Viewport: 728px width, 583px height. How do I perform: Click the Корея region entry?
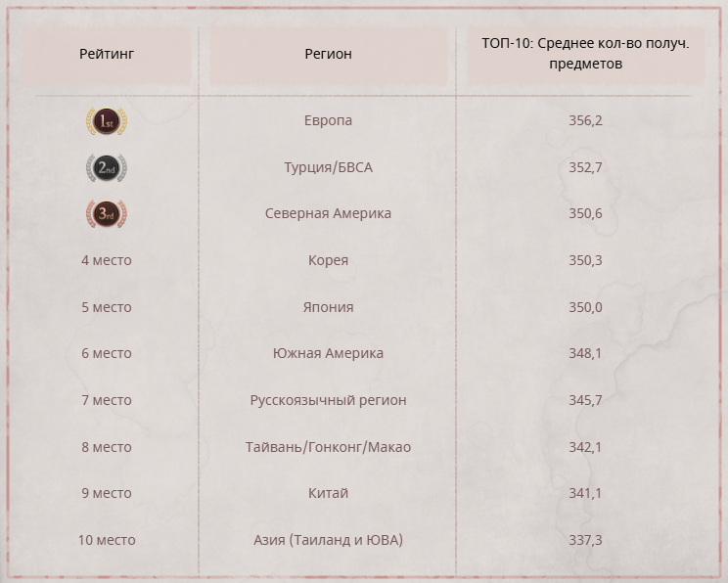(328, 260)
